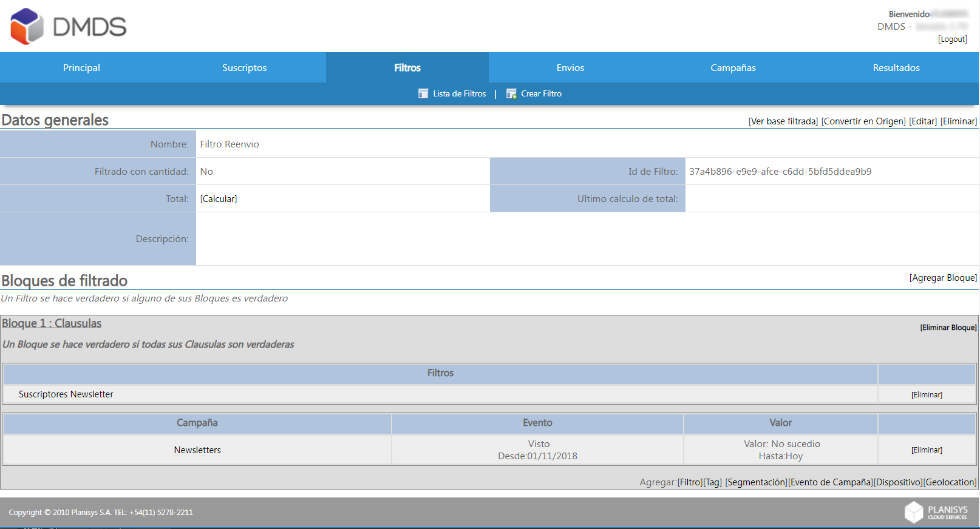
Task: Click the Filtrado con cantidad No value
Action: point(206,172)
